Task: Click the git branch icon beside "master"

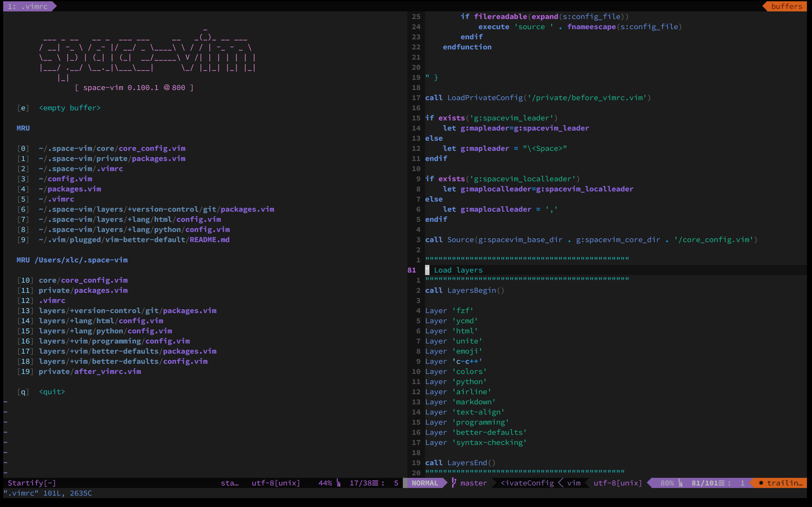Action: click(454, 483)
